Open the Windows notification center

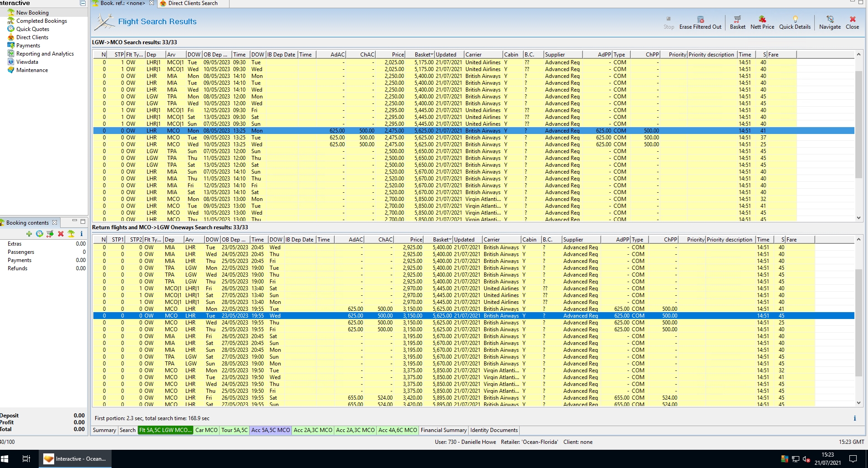[853, 459]
